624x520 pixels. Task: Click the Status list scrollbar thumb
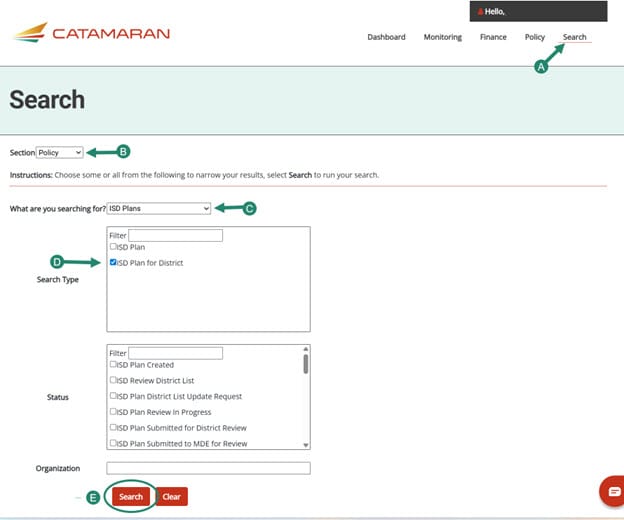tap(306, 364)
